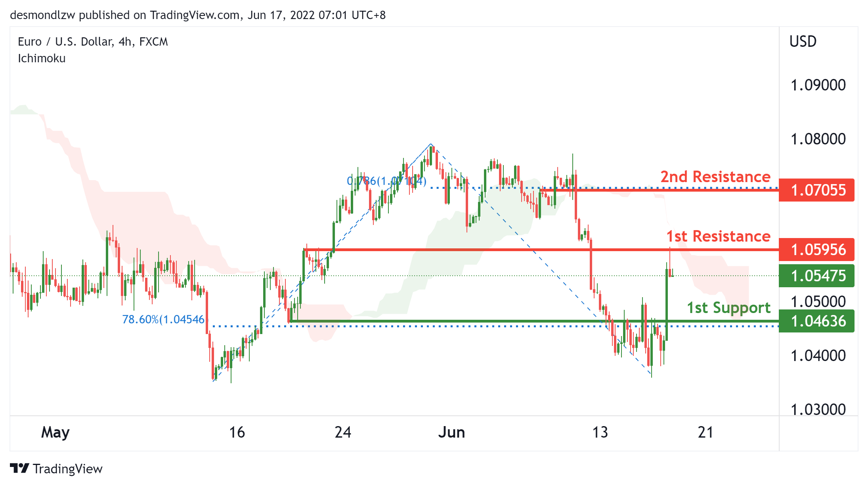Click the 21 date marker on time axis
Viewport: 868px width, 486px height.
pos(705,432)
